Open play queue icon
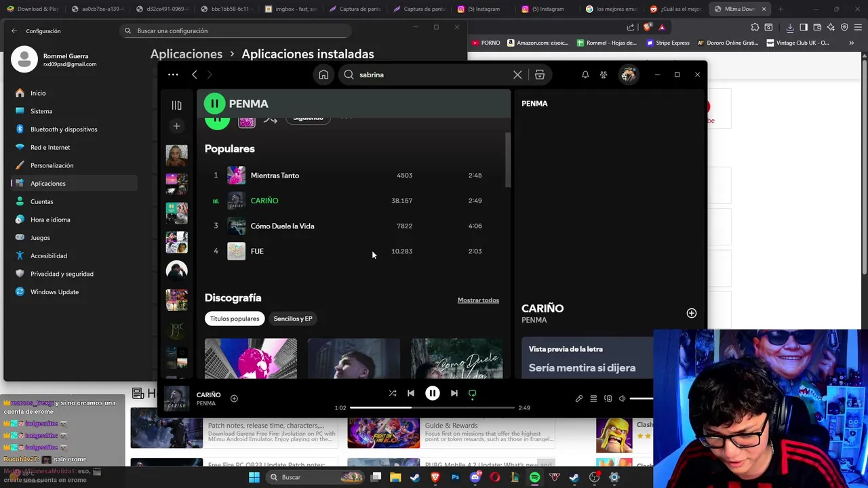868x488 pixels. [x=593, y=399]
